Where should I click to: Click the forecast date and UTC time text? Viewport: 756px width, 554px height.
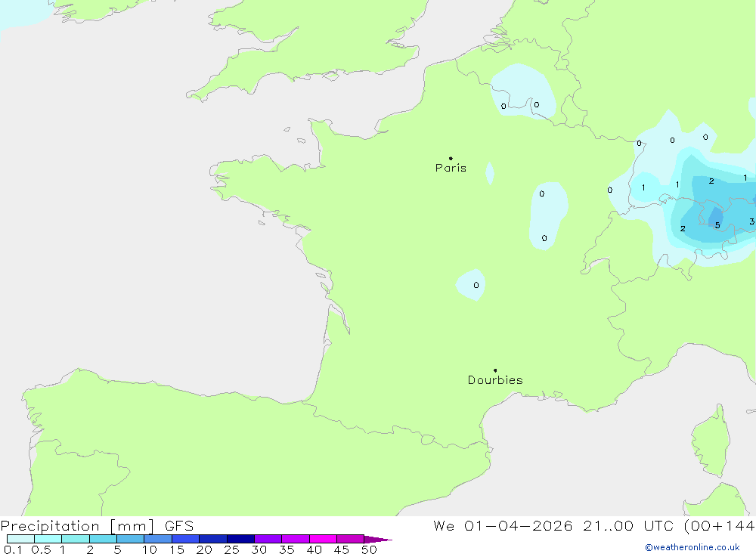pyautogui.click(x=593, y=526)
